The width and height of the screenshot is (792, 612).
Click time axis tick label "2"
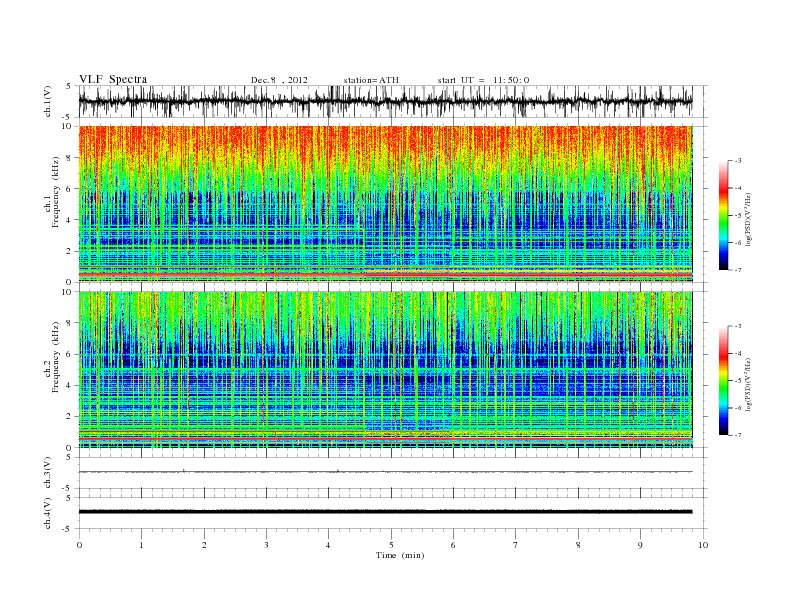pos(204,545)
